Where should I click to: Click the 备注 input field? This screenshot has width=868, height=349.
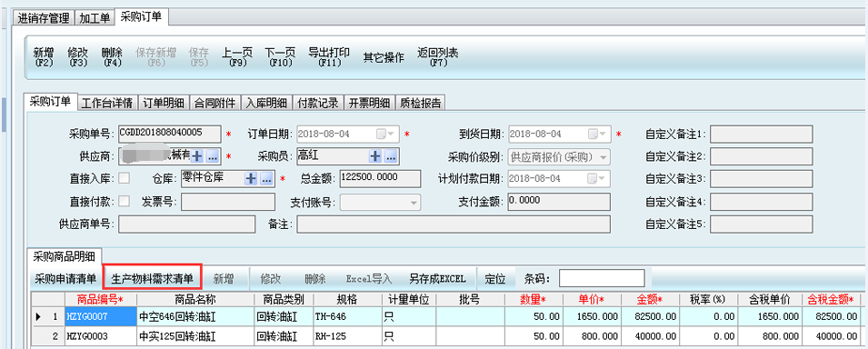[x=454, y=224]
